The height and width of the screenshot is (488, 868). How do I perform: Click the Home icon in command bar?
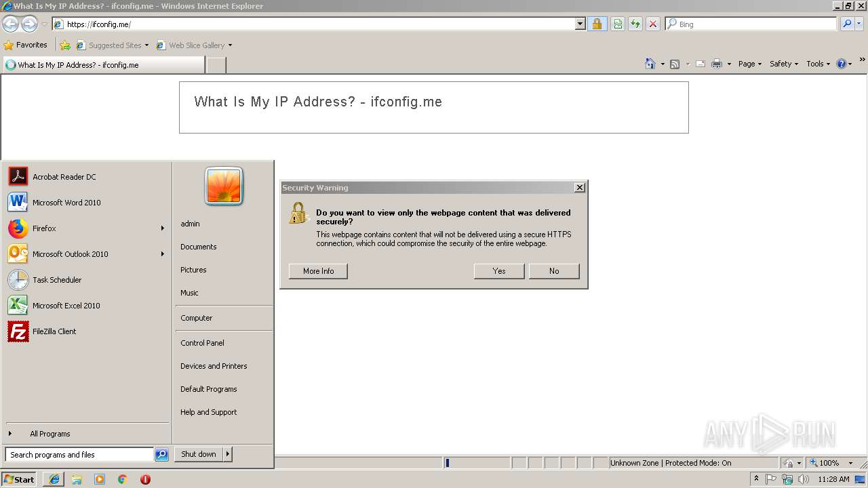(650, 64)
